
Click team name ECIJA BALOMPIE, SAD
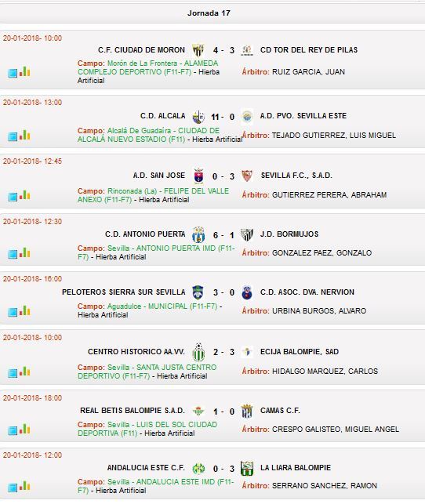pyautogui.click(x=300, y=352)
